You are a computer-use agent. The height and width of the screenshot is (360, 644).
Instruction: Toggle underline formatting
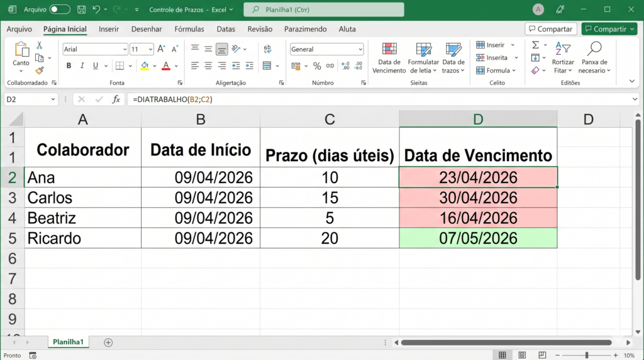click(x=96, y=65)
